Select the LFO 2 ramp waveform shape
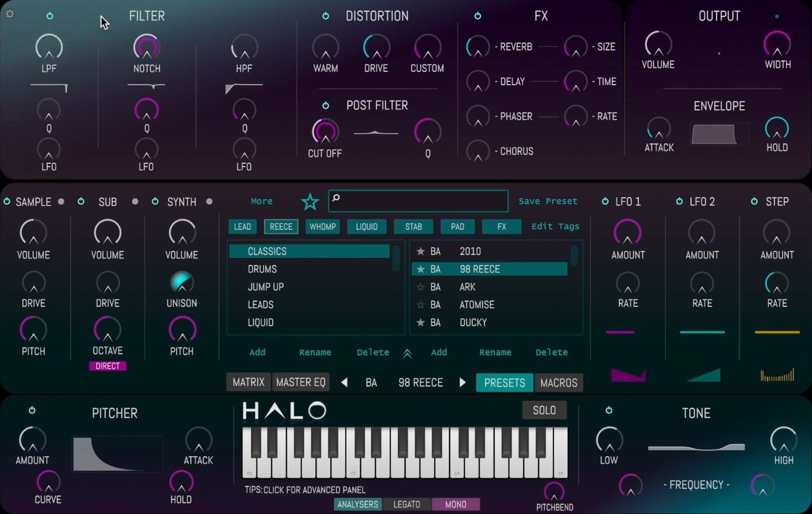Viewport: 812px width, 514px height. (703, 374)
